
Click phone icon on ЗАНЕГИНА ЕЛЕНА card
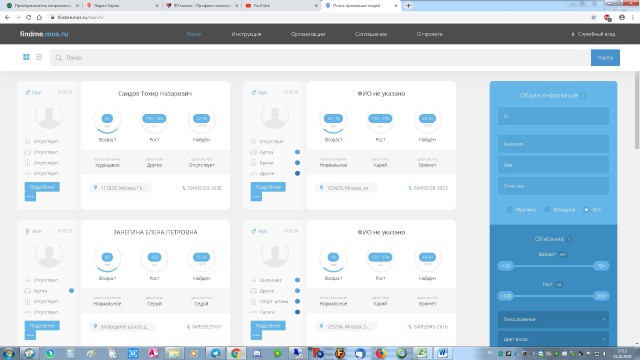click(x=189, y=327)
